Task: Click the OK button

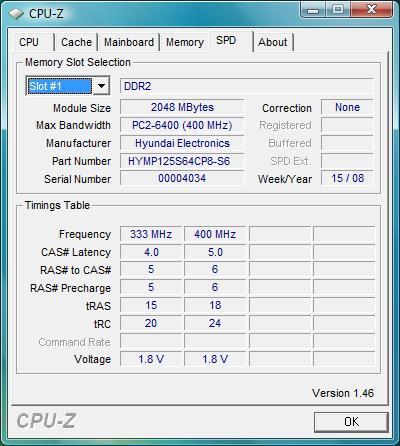Action: pyautogui.click(x=351, y=422)
